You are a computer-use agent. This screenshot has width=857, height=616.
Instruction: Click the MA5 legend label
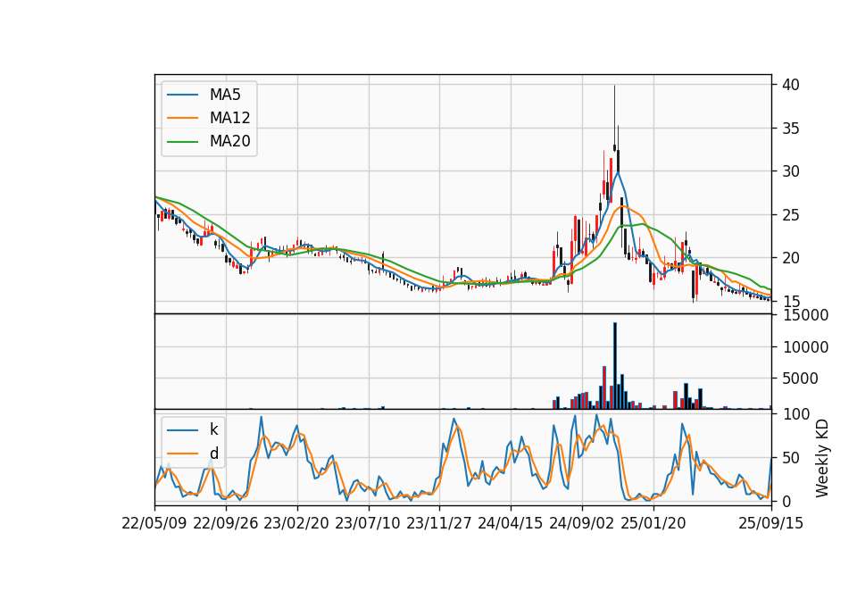(225, 95)
